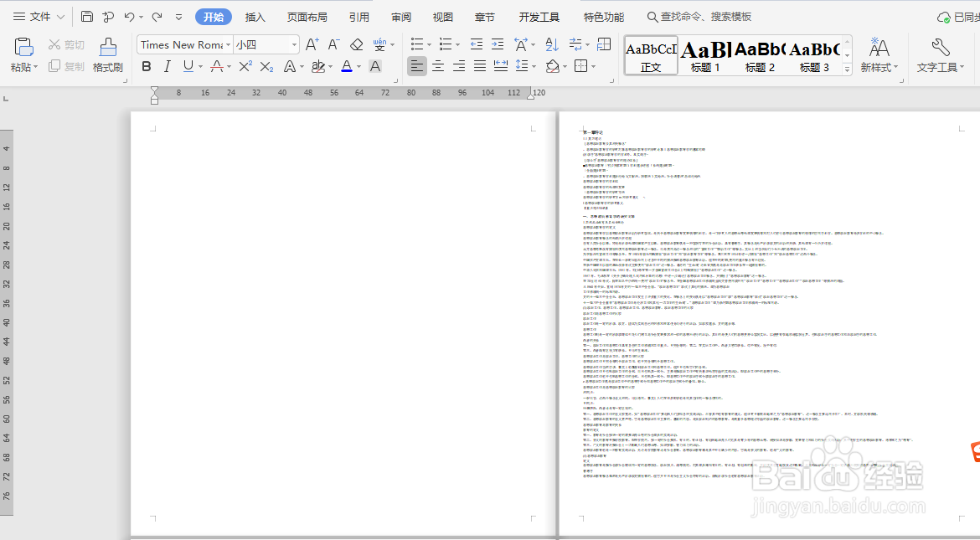Open the 章节 tab
Image resolution: width=980 pixels, height=540 pixels.
pos(485,17)
